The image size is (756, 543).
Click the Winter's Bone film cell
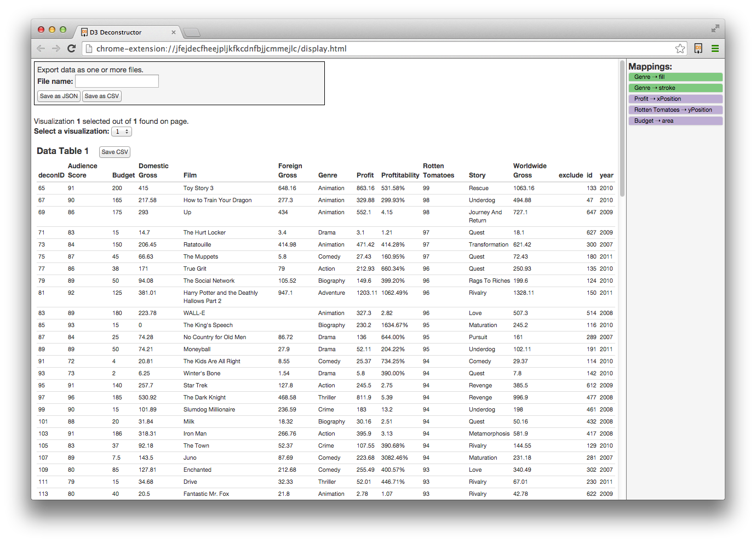click(x=202, y=373)
